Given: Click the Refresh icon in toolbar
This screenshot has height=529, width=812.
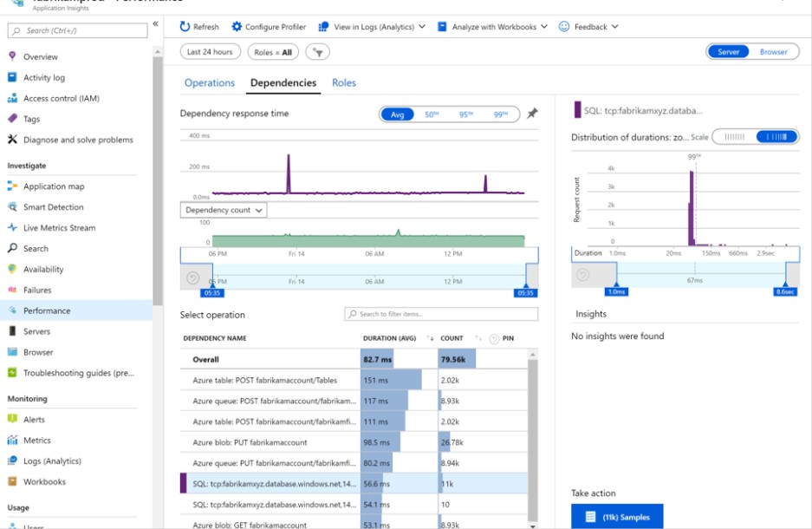Looking at the screenshot, I should click(x=185, y=27).
